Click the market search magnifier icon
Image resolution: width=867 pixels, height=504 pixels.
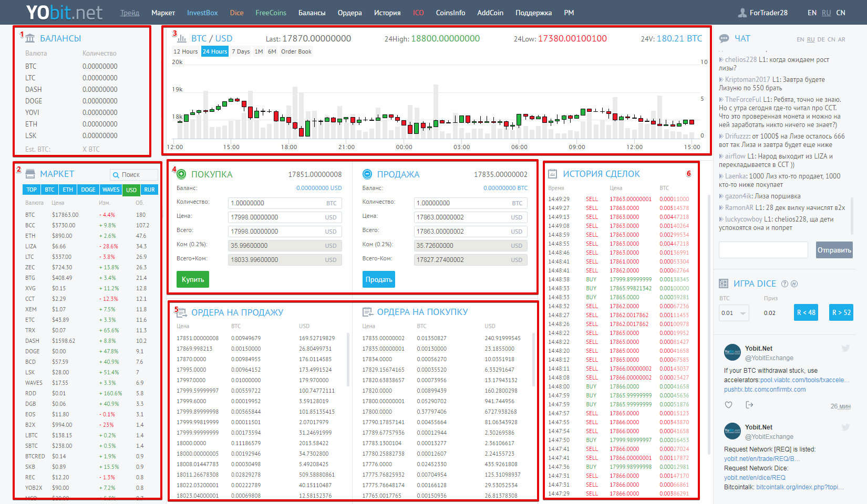(x=116, y=175)
